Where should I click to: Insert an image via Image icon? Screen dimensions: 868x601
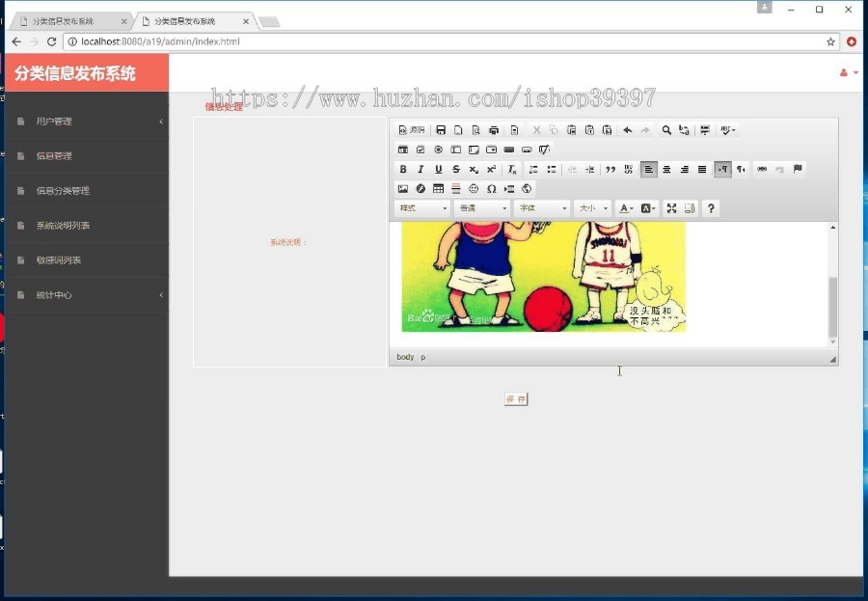pos(403,189)
